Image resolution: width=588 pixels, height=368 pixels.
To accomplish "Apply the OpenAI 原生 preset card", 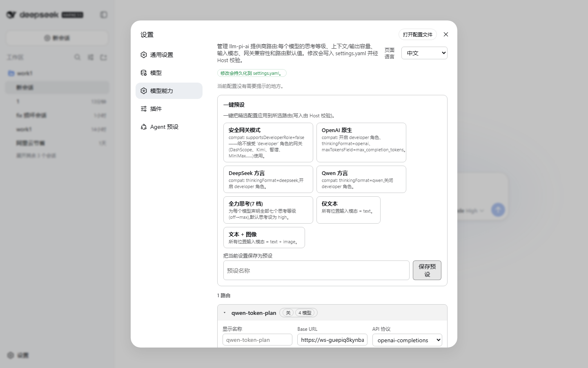I will 361,142.
